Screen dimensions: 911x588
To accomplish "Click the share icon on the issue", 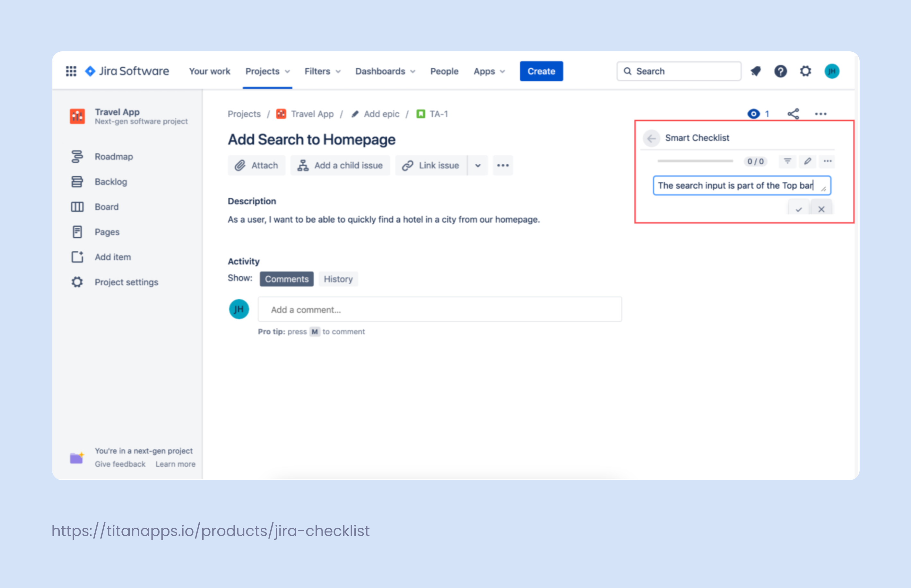I will click(x=794, y=113).
